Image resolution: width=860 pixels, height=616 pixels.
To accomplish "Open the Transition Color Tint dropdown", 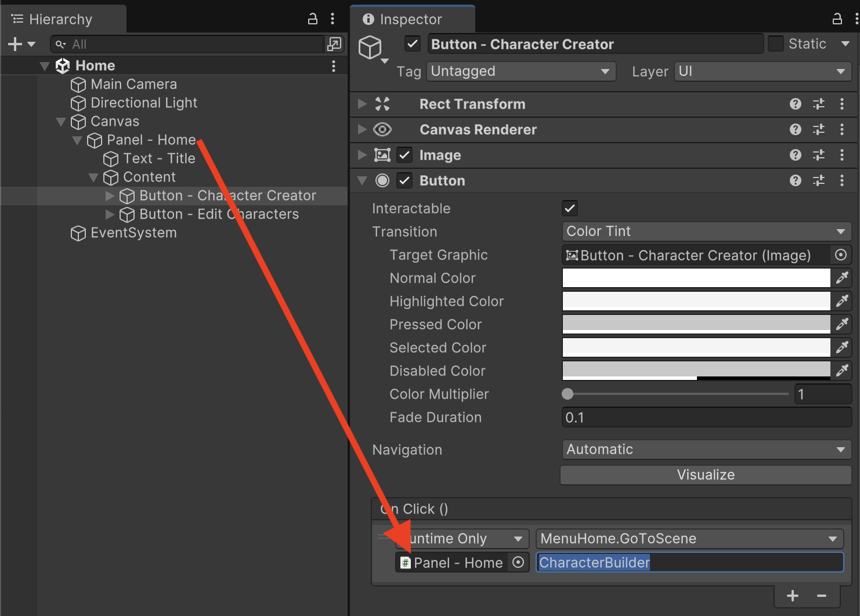I will (706, 231).
